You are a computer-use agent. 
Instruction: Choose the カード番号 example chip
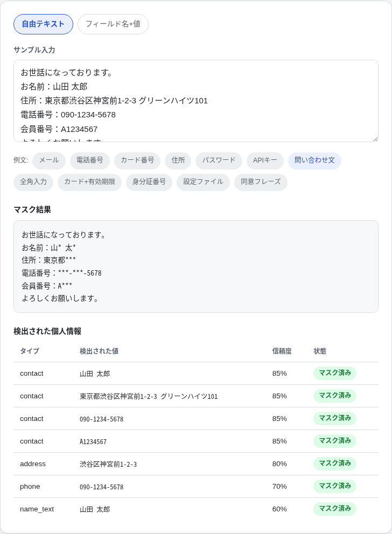tap(137, 160)
